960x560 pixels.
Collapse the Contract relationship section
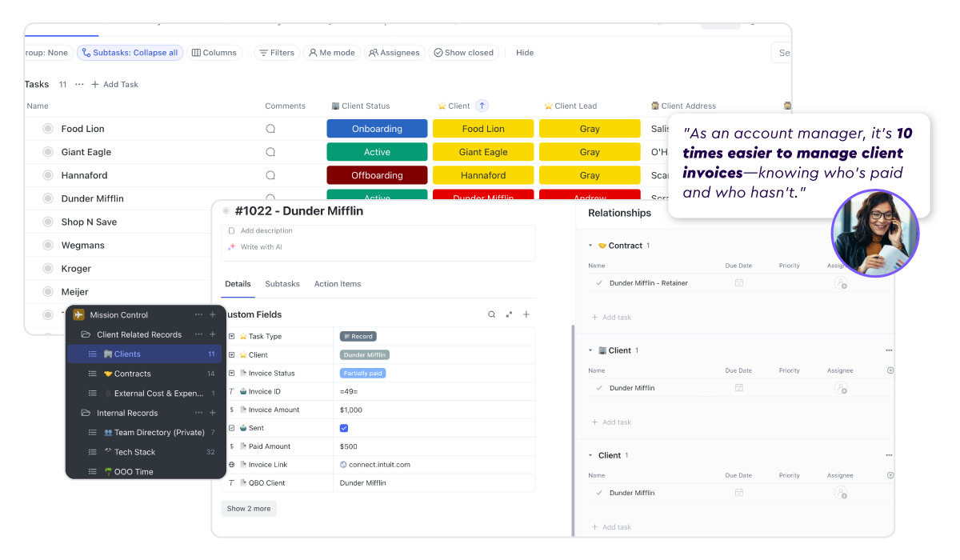click(590, 246)
